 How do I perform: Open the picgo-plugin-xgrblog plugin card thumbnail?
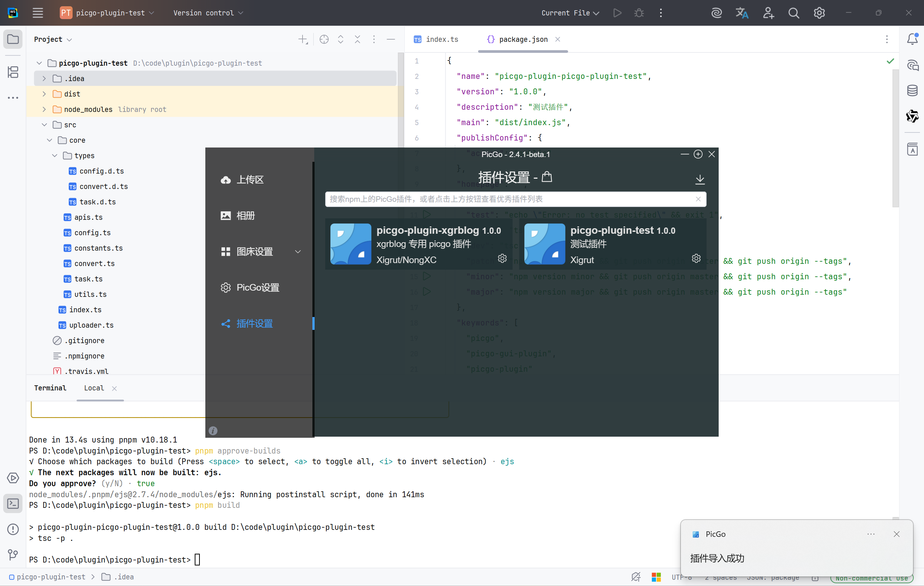[x=351, y=244]
